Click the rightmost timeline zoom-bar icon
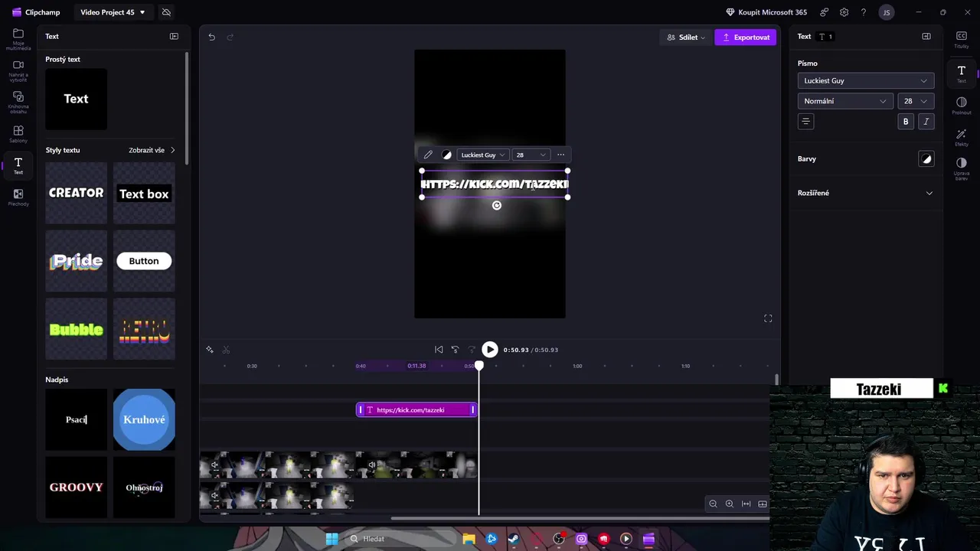Screen dimensions: 980x551 763,504
